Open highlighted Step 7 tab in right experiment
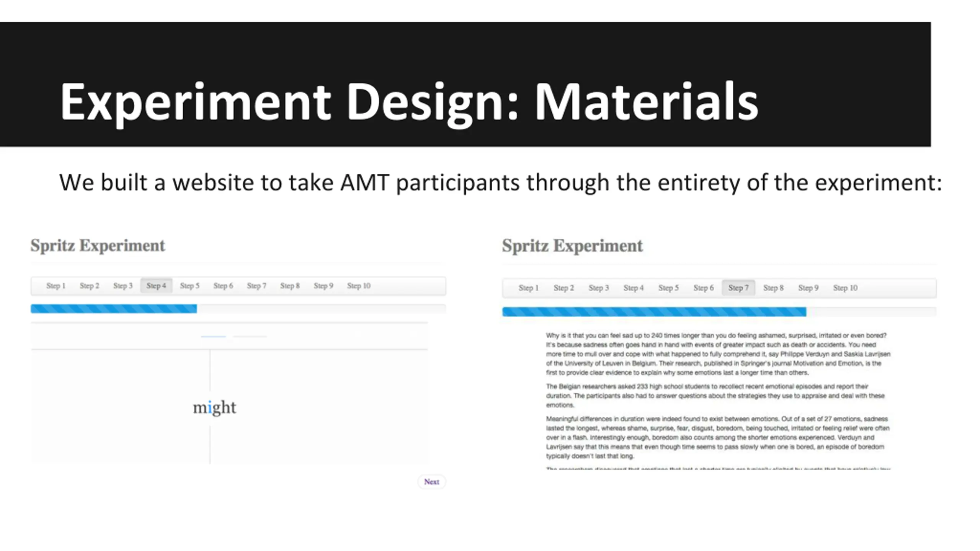This screenshot has height=551, width=980. point(738,288)
